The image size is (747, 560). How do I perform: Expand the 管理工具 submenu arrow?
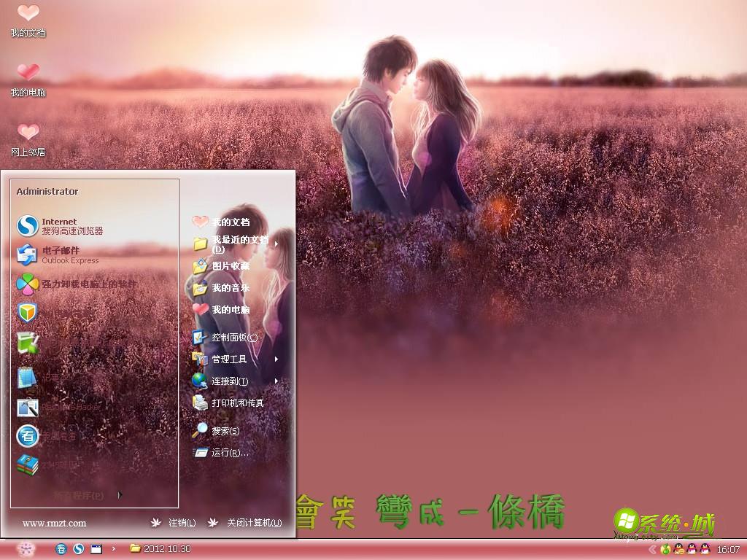pyautogui.click(x=277, y=359)
